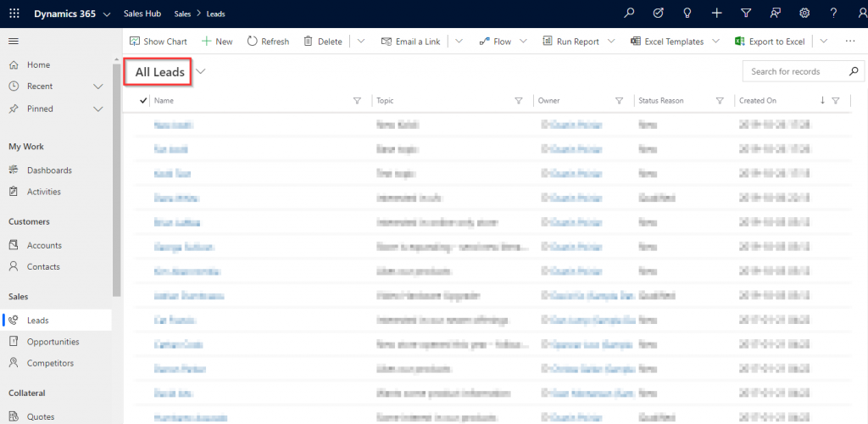Expand the Excel Templates dropdown chevron
868x424 pixels.
pos(715,42)
